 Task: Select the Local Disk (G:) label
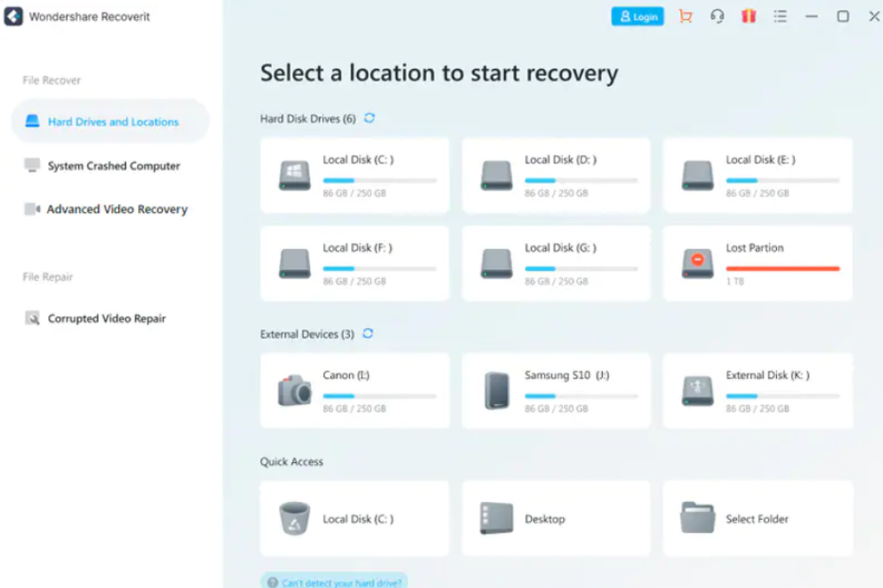(x=560, y=247)
